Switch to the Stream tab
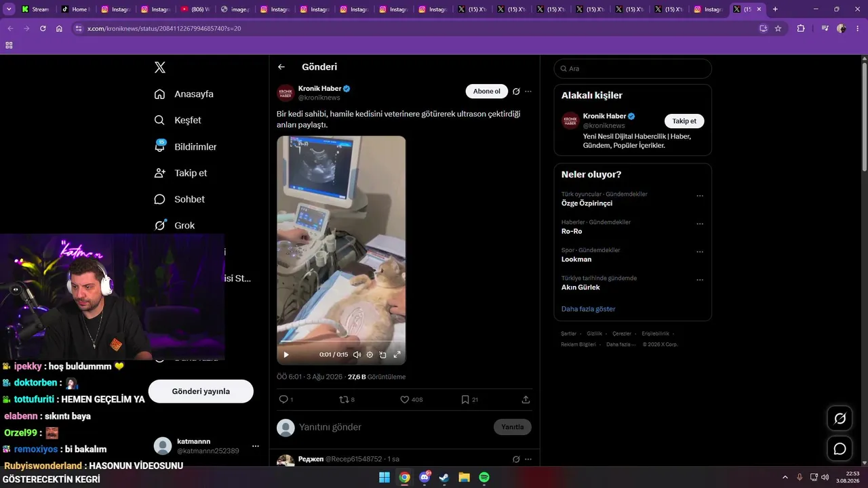Screen dimensions: 868x488 34,9
